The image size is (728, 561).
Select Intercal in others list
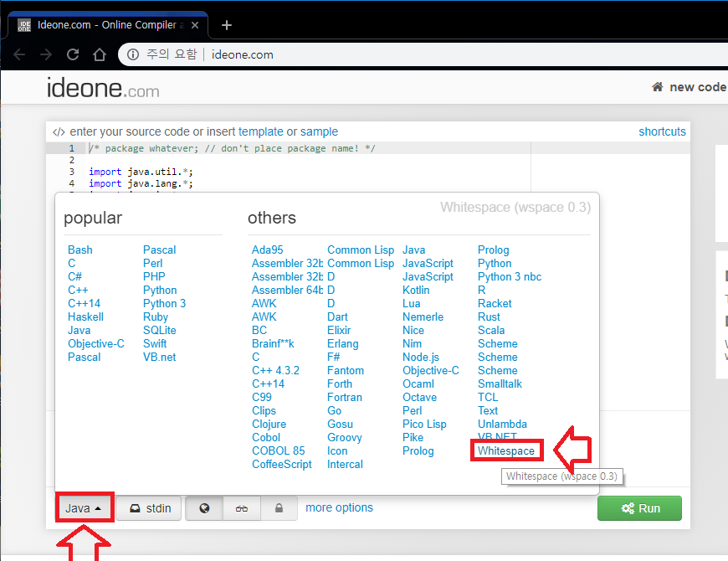pos(345,465)
